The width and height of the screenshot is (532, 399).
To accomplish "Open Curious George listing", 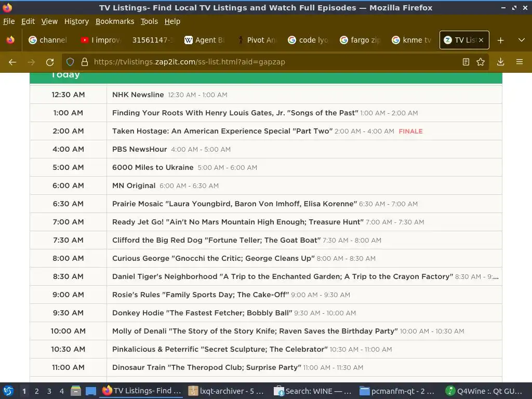I will pos(214,258).
